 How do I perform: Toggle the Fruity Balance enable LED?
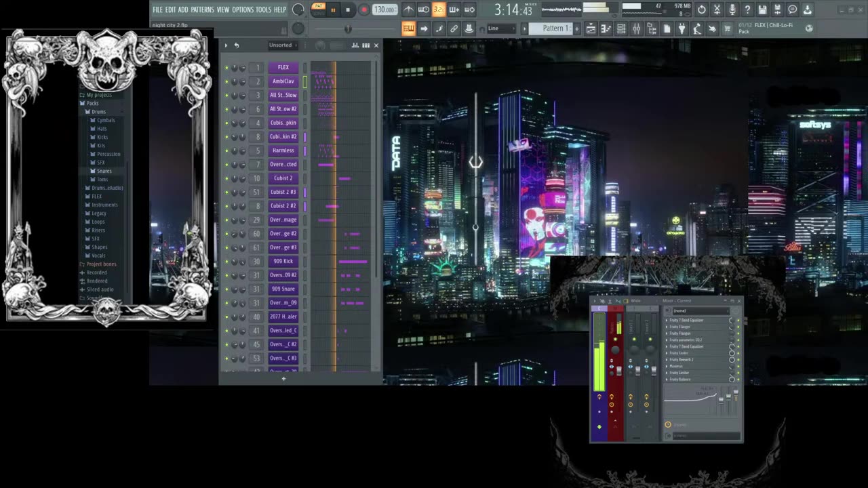[738, 380]
